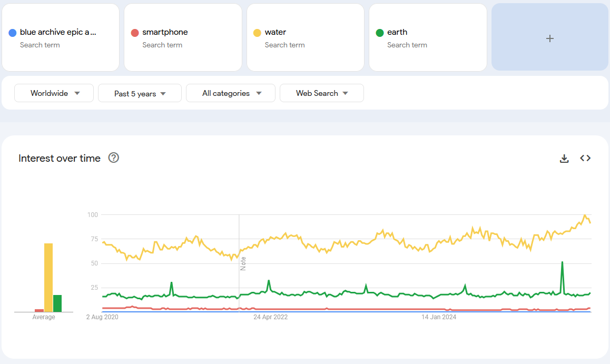Open the Worldwide region dropdown
The image size is (610, 364).
54,93
